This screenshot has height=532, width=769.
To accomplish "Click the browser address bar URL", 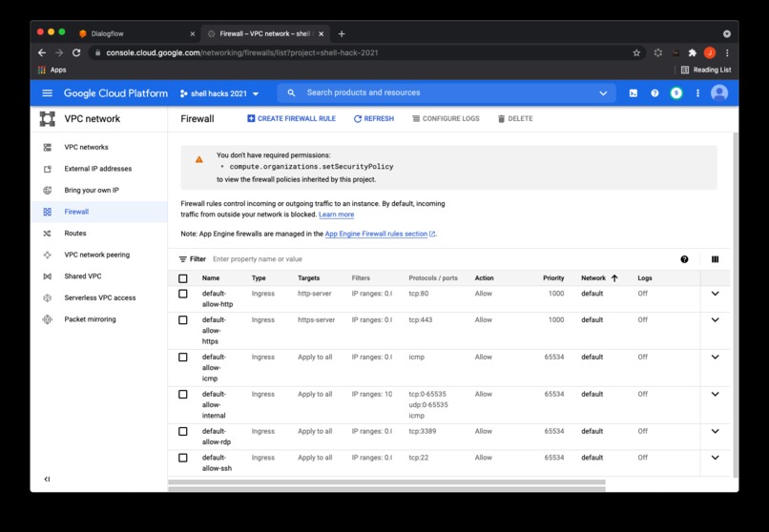I will tap(242, 52).
